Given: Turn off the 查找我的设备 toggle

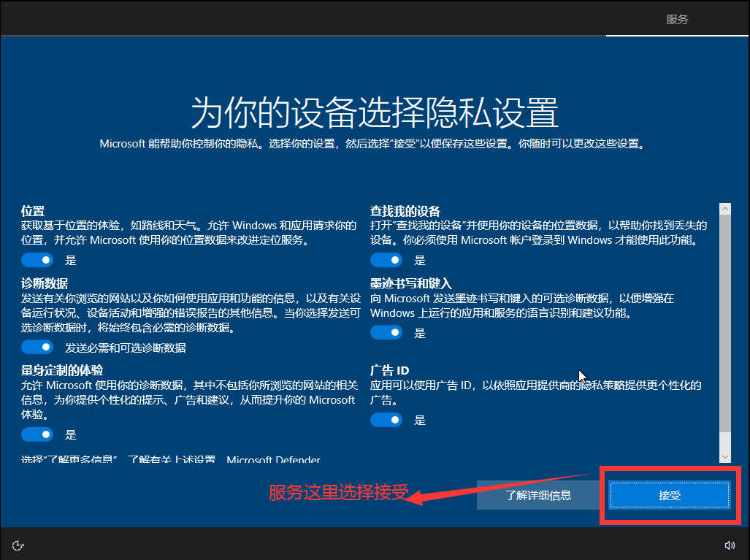Looking at the screenshot, I should pos(386,260).
